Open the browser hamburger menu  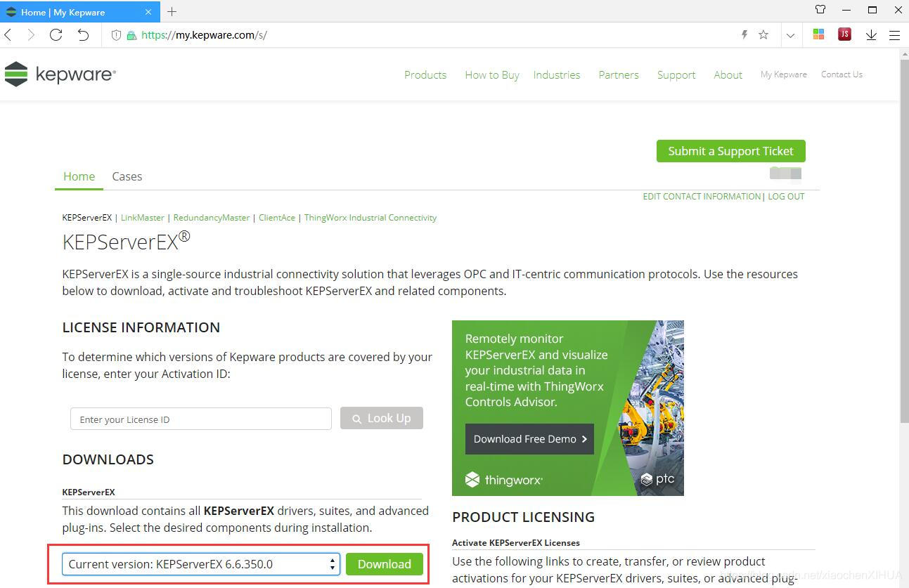(x=894, y=34)
